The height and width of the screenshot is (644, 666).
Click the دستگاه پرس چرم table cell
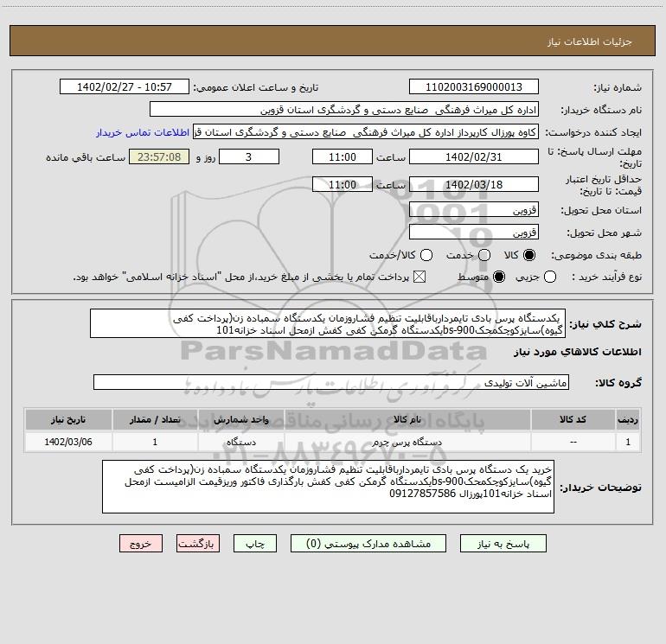tap(407, 443)
